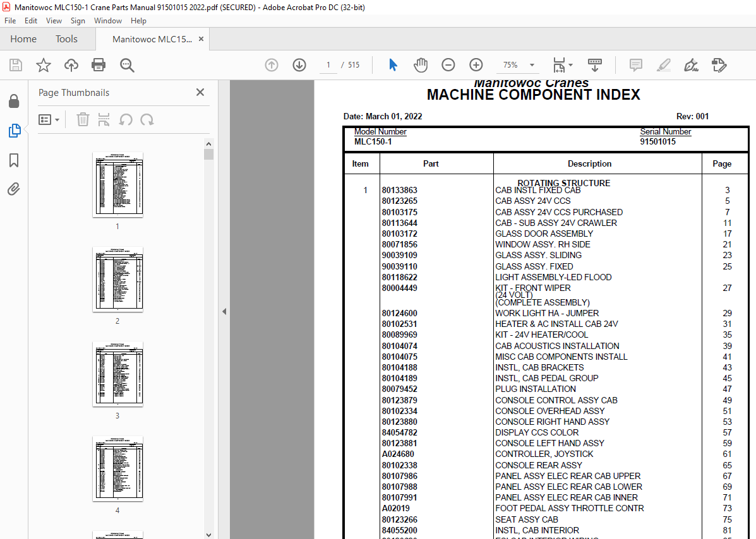Viewport: 756px width, 539px height.
Task: Delete page with trash icon
Action: pos(83,119)
